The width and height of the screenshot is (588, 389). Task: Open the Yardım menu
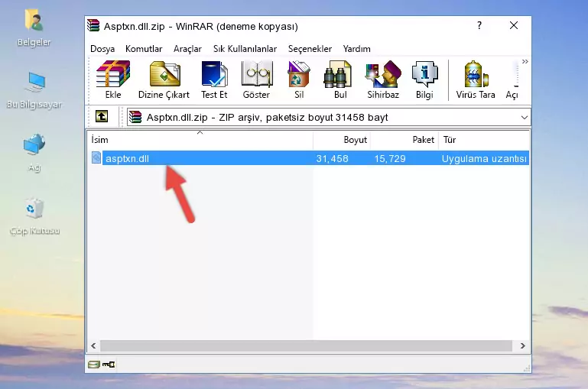pyautogui.click(x=356, y=49)
